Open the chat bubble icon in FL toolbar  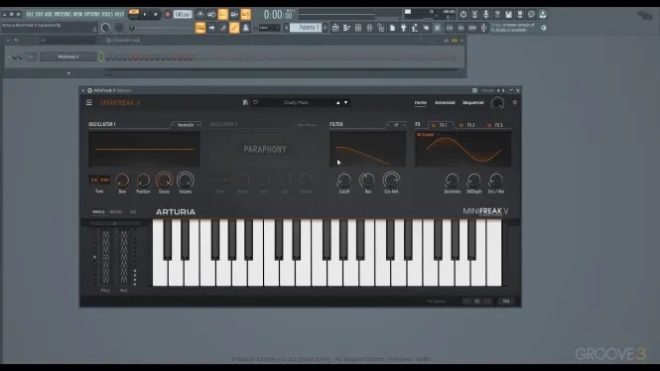(531, 14)
